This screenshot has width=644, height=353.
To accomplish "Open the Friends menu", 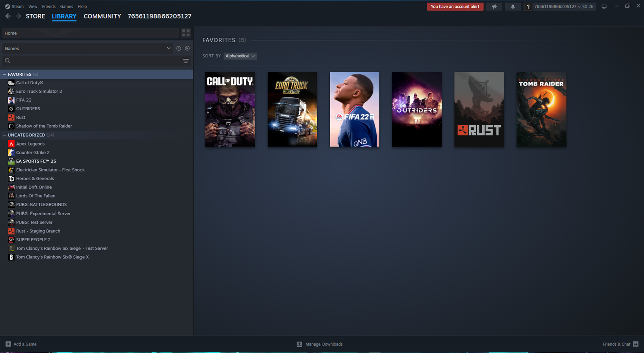I will point(49,7).
